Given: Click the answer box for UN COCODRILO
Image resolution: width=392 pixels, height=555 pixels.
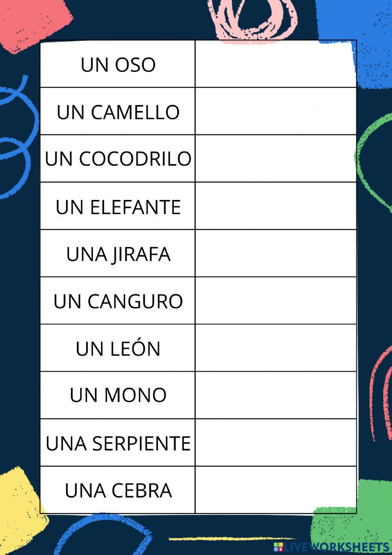Looking at the screenshot, I should (x=276, y=158).
